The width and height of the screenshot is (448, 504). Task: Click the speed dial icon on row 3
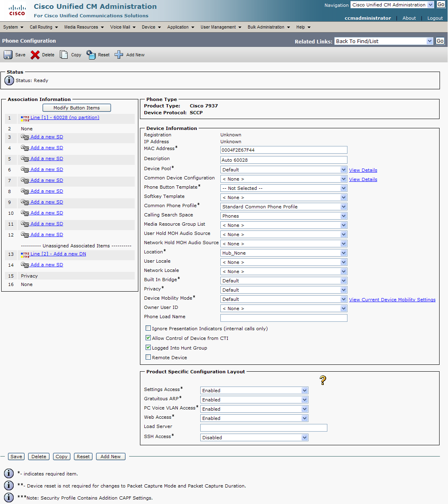tap(25, 137)
